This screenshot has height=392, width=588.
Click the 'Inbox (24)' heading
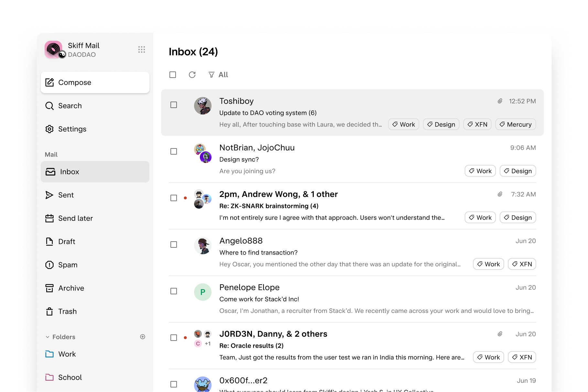[x=193, y=52]
